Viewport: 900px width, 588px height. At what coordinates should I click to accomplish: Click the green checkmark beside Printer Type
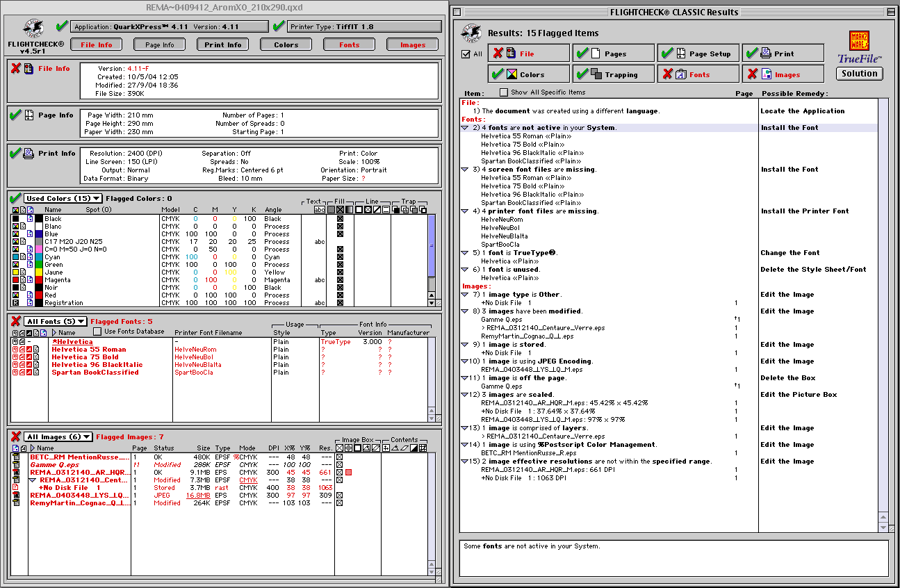[279, 26]
